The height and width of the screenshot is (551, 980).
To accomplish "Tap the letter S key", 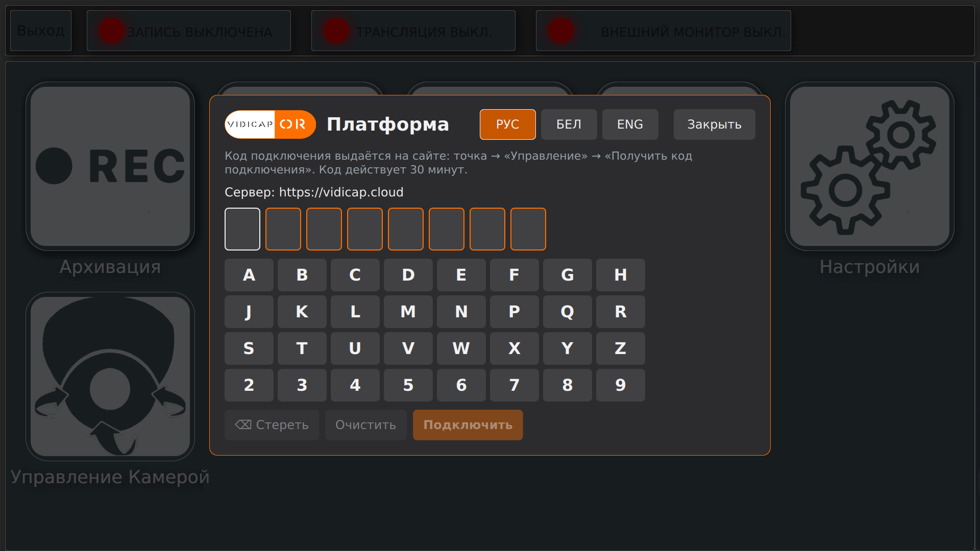I will click(x=249, y=348).
